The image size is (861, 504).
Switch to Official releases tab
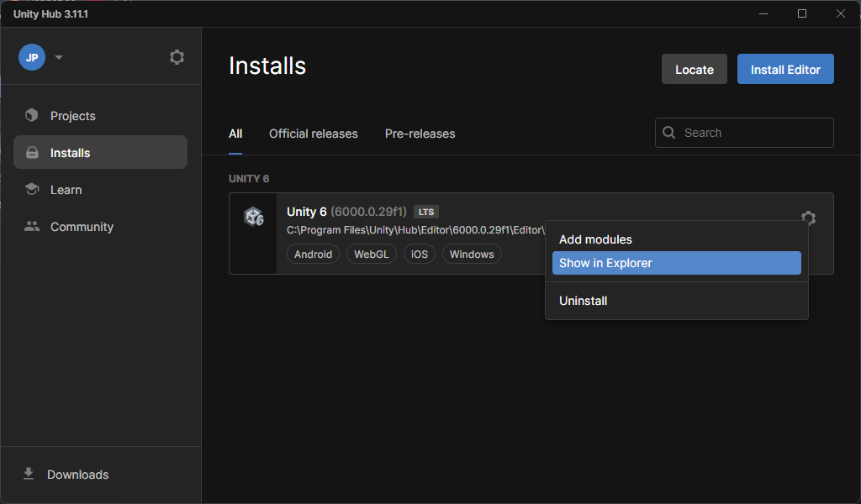pos(314,134)
